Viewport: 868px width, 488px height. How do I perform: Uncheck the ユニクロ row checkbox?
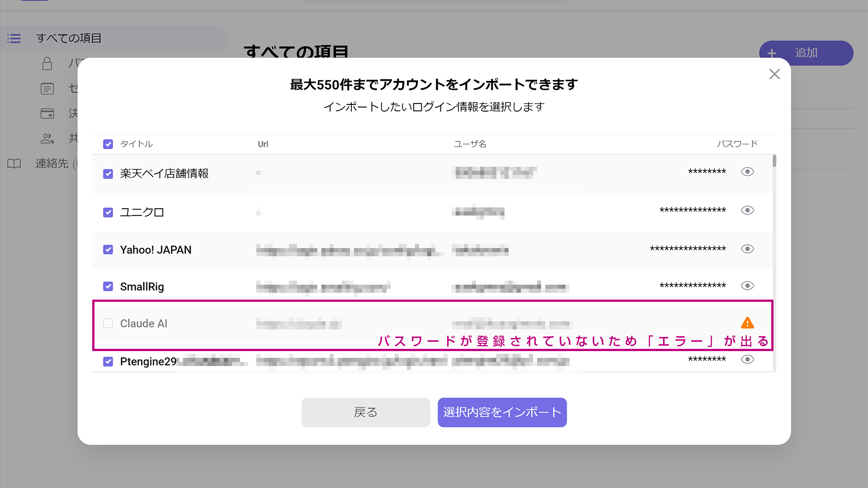point(108,212)
